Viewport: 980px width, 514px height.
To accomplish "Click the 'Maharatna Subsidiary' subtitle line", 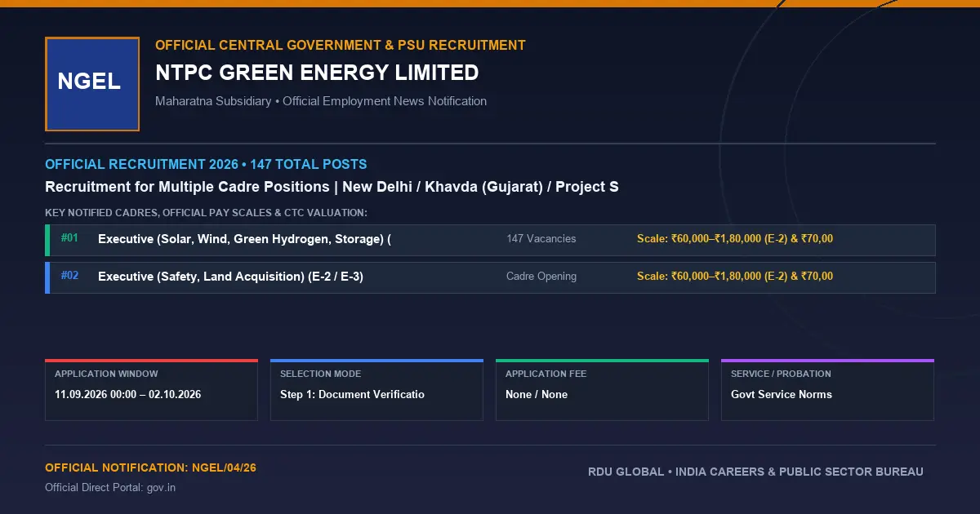I will [321, 101].
